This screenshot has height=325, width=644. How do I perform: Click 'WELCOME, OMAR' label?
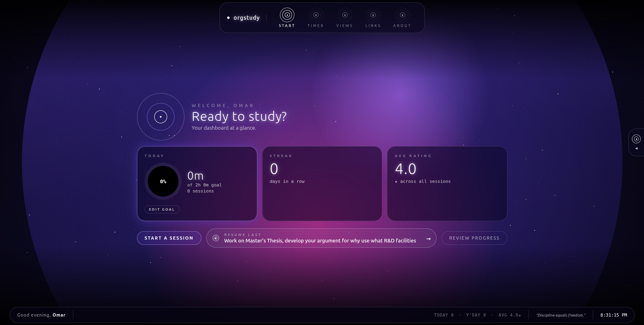[x=223, y=106]
